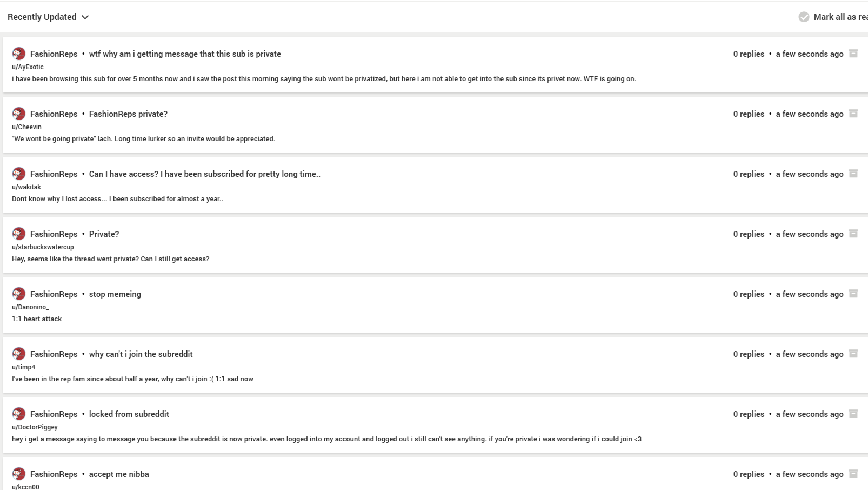The image size is (868, 490).
Task: Click the FashionReps avatar on 'accept me nibba'
Action: point(19,474)
